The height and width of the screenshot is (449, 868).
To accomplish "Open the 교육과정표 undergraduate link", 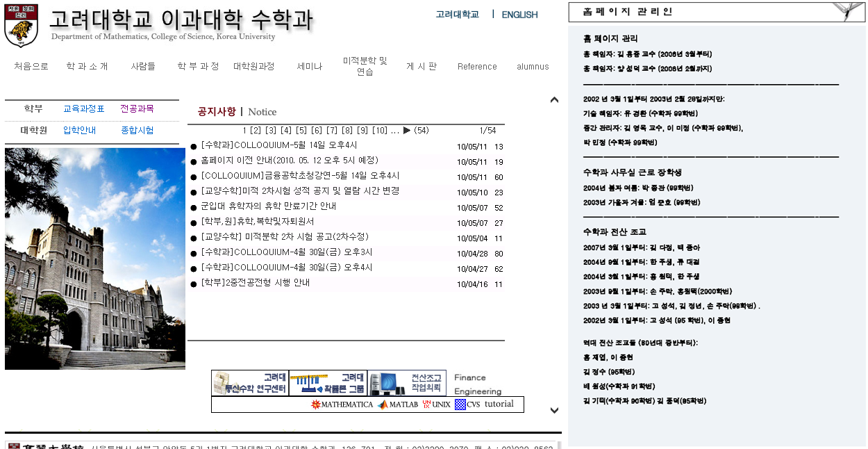I will click(x=83, y=109).
